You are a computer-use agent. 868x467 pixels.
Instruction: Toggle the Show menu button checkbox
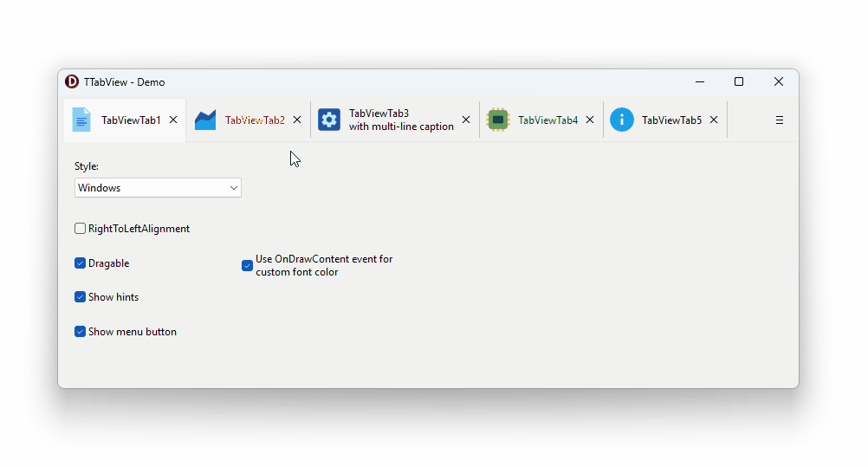point(81,331)
